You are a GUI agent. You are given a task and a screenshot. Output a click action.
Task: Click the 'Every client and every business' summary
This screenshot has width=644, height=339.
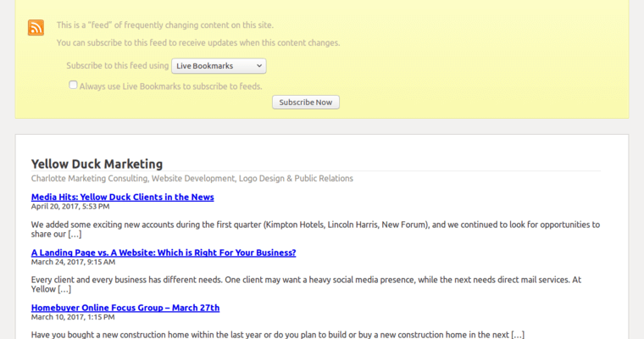point(306,285)
